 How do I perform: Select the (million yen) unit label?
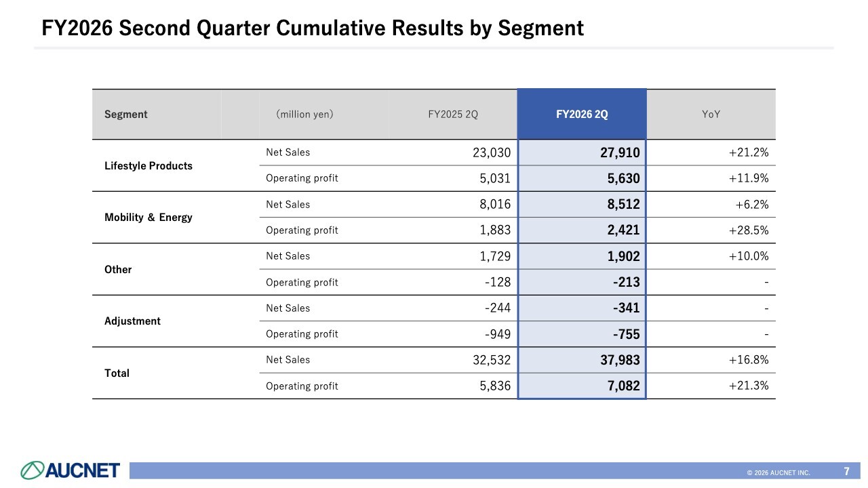[x=304, y=115]
